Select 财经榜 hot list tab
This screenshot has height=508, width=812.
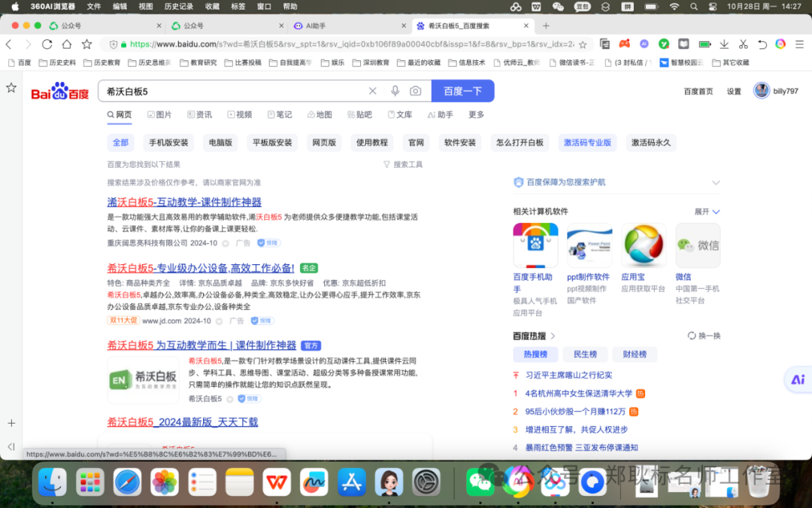[635, 354]
